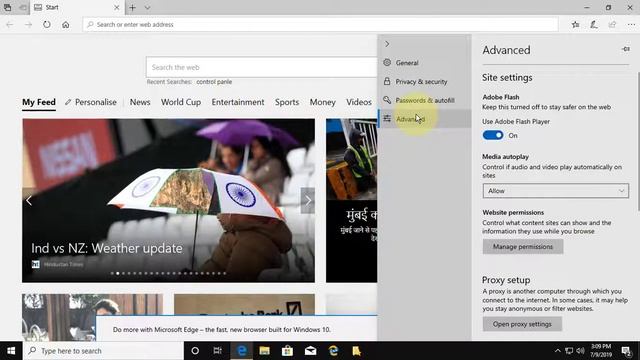
Task: Open Task View icon on taskbar
Action: pos(218,351)
